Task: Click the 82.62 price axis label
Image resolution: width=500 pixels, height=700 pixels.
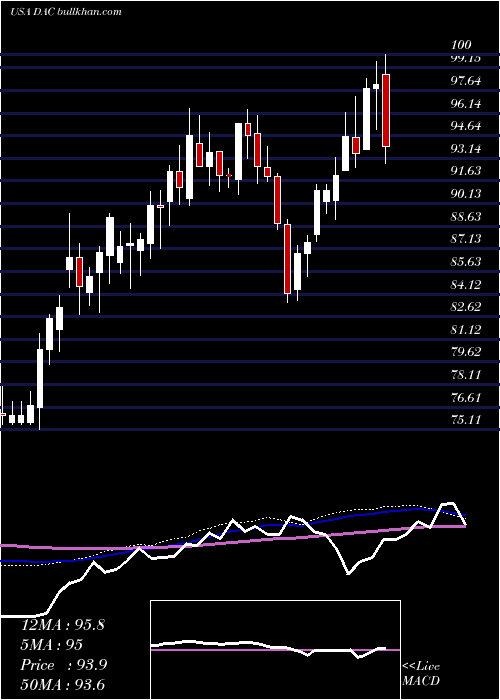Action: pyautogui.click(x=466, y=307)
